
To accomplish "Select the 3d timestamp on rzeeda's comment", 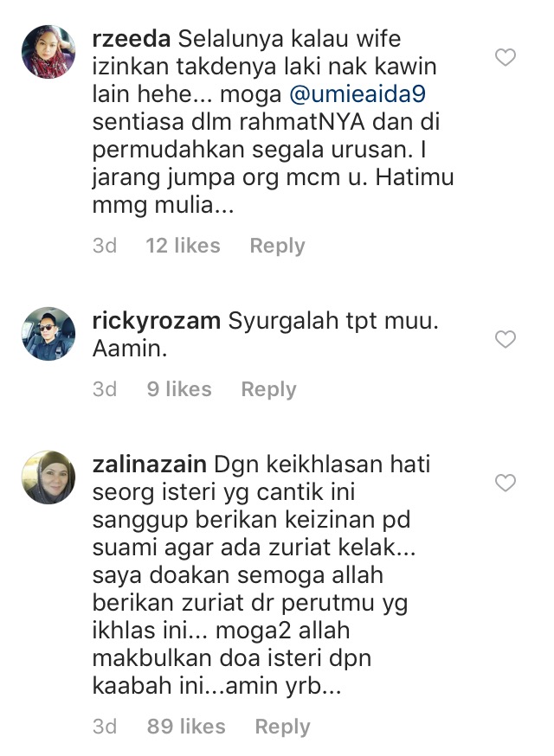I will tap(105, 246).
